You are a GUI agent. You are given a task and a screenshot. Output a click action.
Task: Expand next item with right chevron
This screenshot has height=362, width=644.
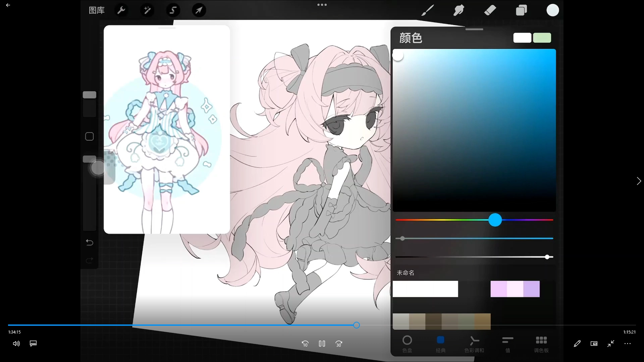coord(639,181)
